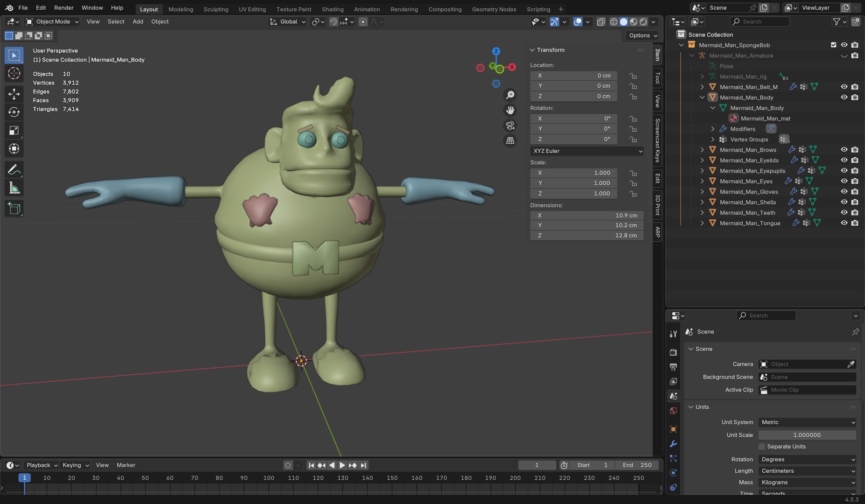Open the Window menu
Viewport: 865px width, 504px height.
[92, 7]
